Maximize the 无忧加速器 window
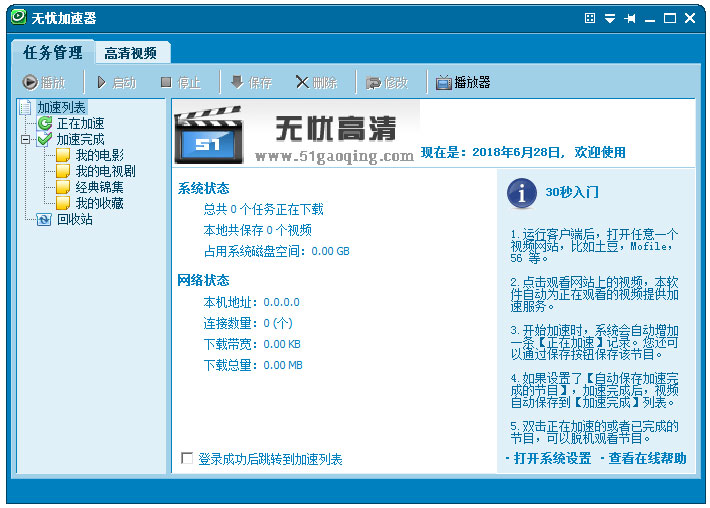 pyautogui.click(x=670, y=18)
